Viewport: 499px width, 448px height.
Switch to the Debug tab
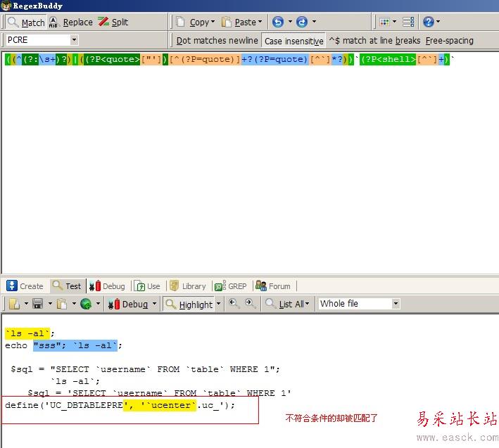107,286
